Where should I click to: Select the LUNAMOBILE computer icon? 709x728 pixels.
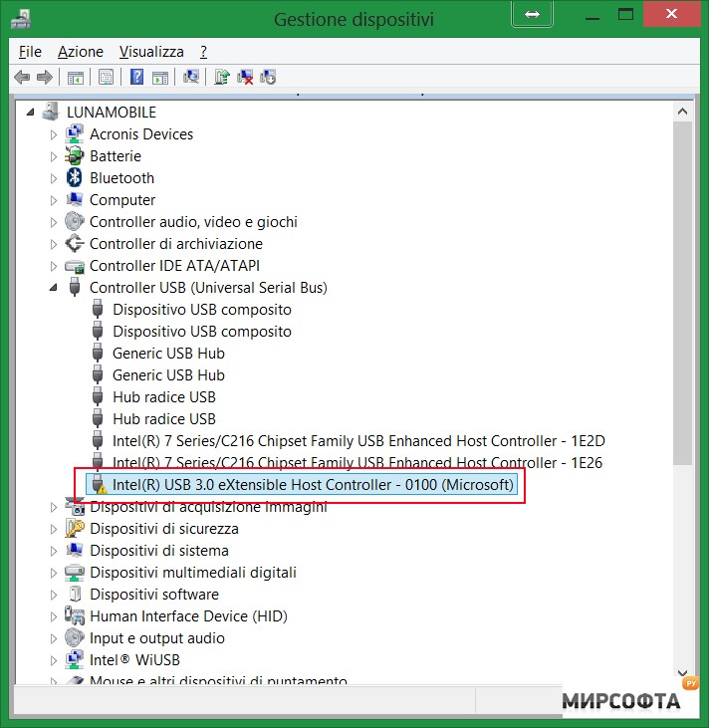coord(51,112)
